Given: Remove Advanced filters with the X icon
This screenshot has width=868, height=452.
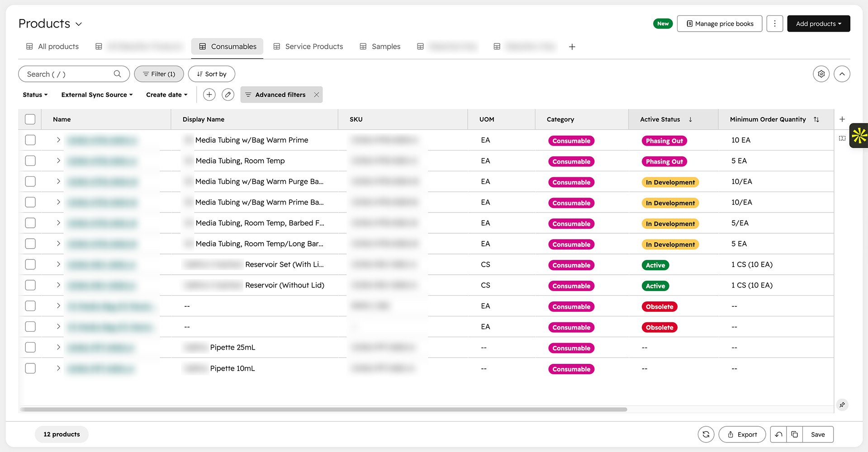Looking at the screenshot, I should [317, 94].
